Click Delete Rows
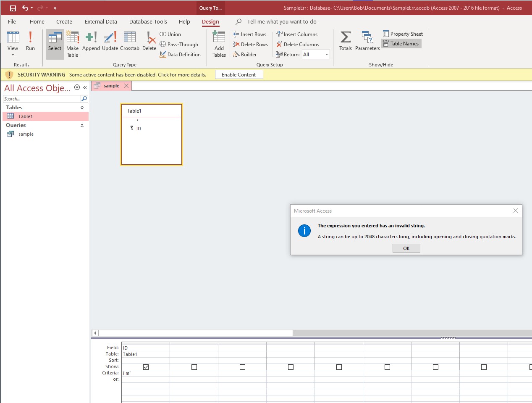Screen dimensions: 532x403 (x=251, y=45)
